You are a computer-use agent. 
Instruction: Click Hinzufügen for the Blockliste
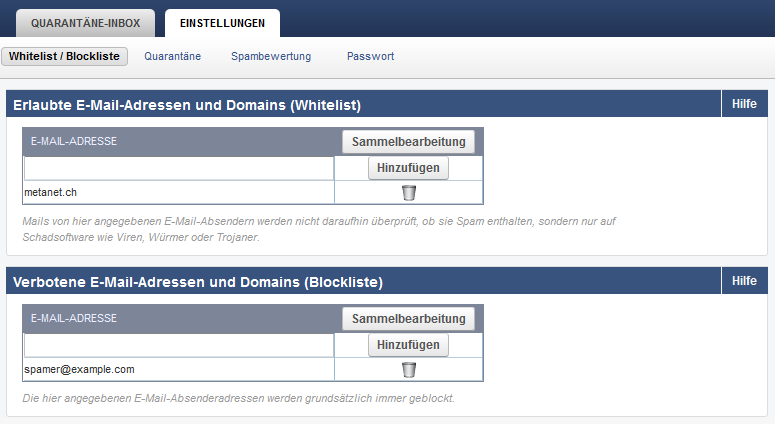[408, 345]
